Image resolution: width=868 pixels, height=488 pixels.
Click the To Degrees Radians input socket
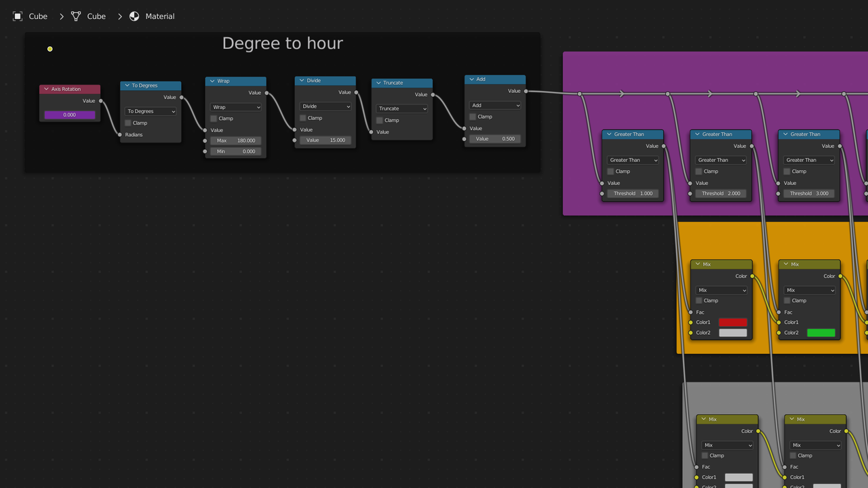click(x=120, y=135)
